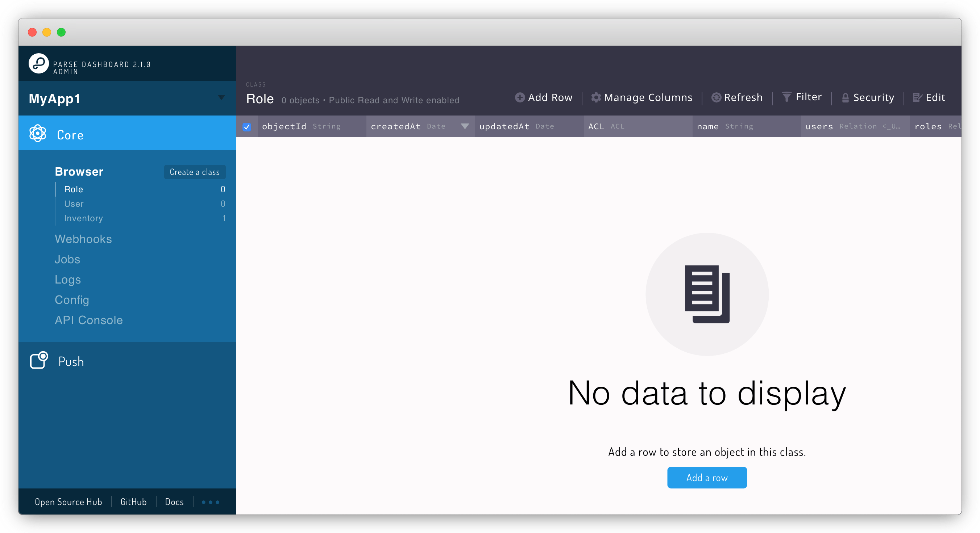Open the Open Source Hub link
This screenshot has height=533, width=980.
coord(68,502)
